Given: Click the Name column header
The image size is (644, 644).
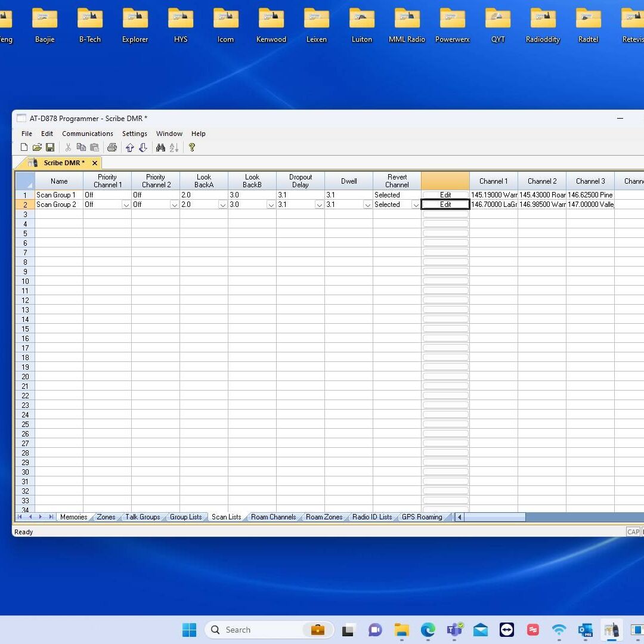Looking at the screenshot, I should 59,181.
